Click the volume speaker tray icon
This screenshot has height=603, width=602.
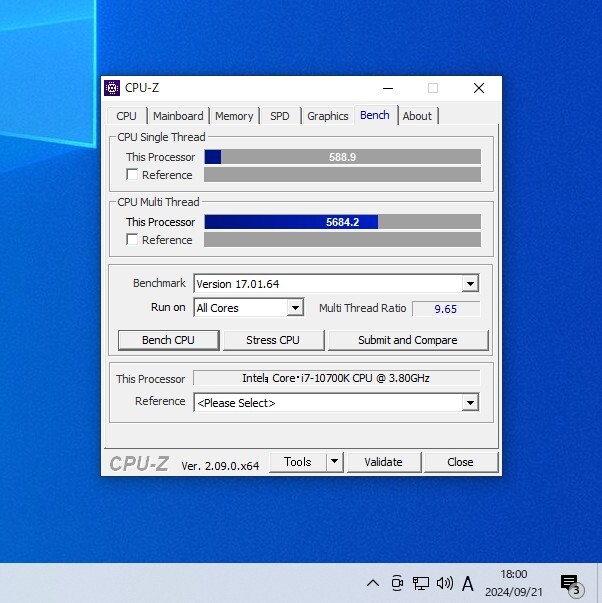(445, 583)
